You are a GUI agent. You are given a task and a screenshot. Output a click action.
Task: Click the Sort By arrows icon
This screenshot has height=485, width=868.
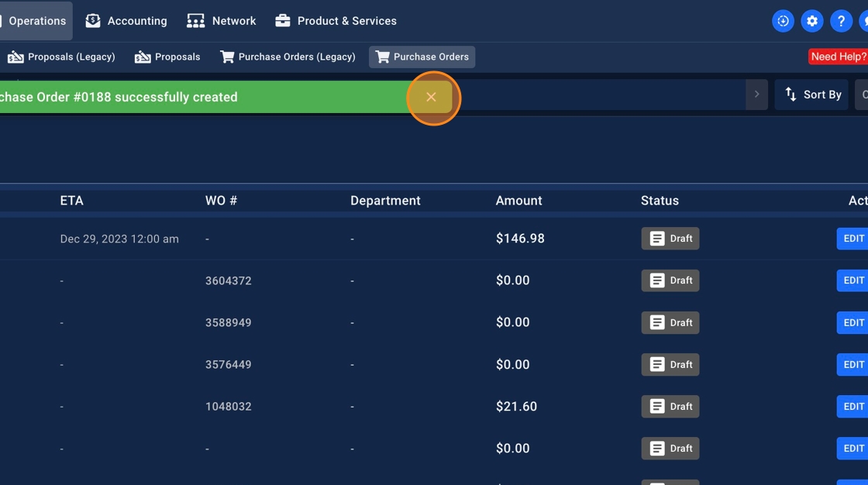pos(790,95)
